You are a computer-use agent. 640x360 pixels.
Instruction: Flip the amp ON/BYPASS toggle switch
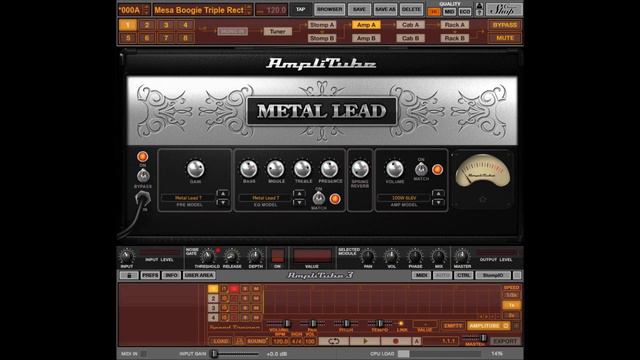tap(143, 176)
